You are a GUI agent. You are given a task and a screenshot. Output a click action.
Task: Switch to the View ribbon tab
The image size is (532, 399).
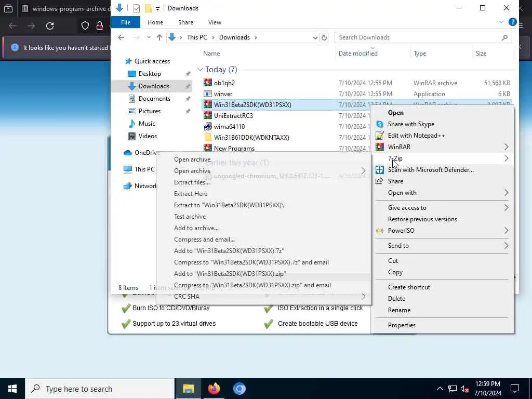[x=215, y=22]
